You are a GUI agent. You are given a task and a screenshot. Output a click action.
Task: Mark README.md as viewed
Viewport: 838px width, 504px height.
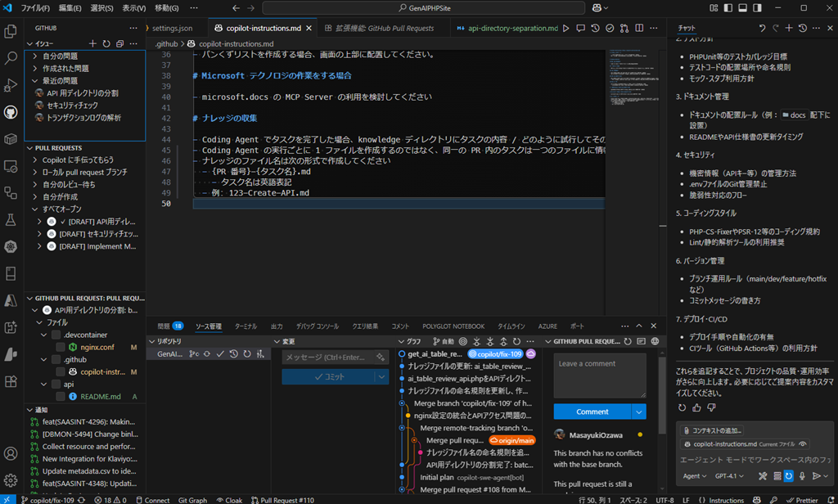61,397
